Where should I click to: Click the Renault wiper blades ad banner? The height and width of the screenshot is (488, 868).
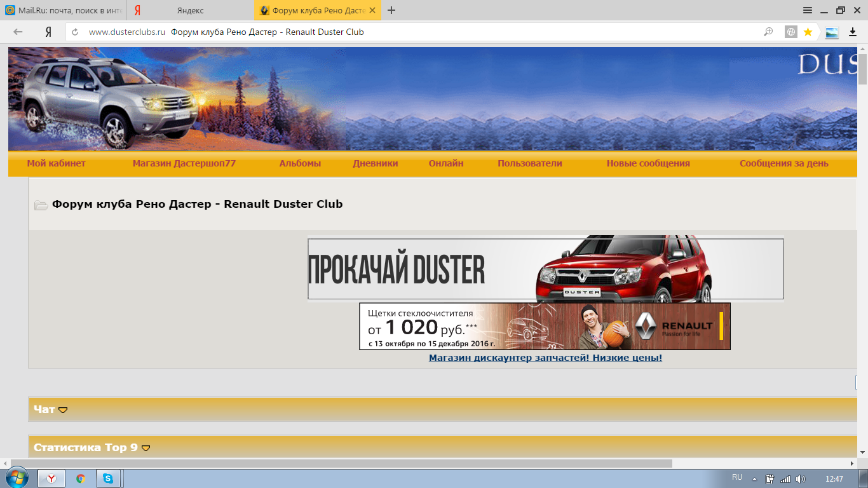545,326
